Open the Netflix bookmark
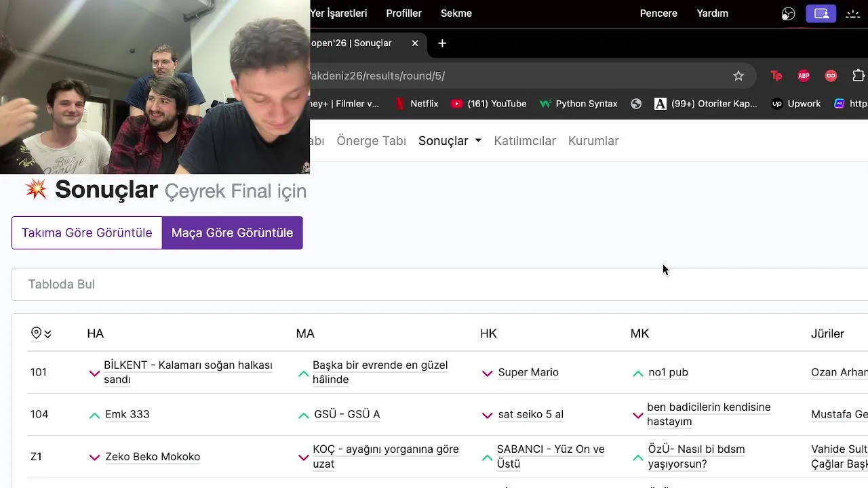Image resolution: width=868 pixels, height=488 pixels. [417, 104]
